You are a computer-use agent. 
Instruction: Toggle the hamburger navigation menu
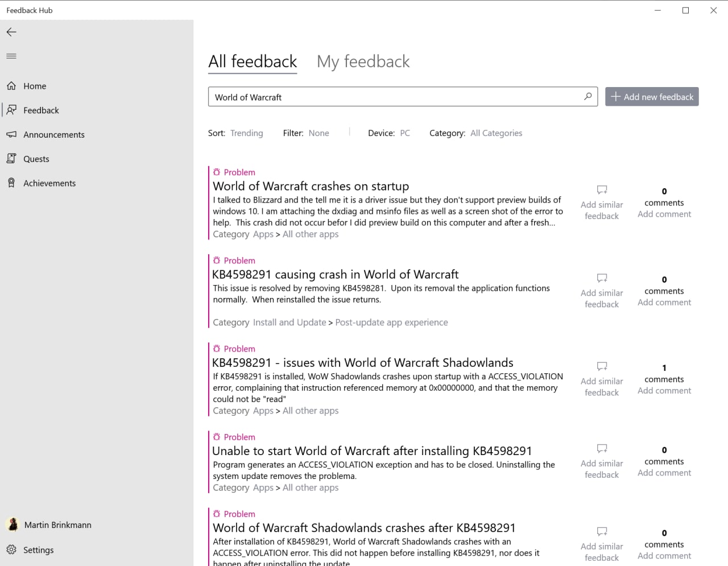pos(11,56)
